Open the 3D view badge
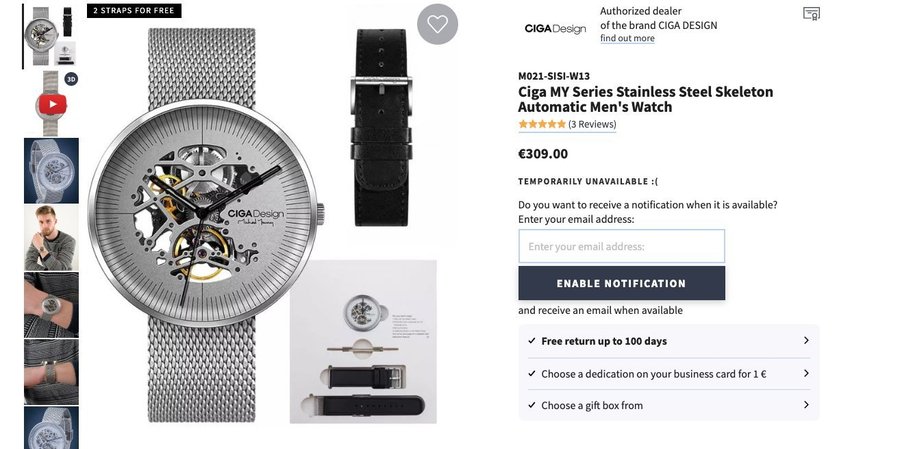This screenshot has height=449, width=900. [x=71, y=79]
